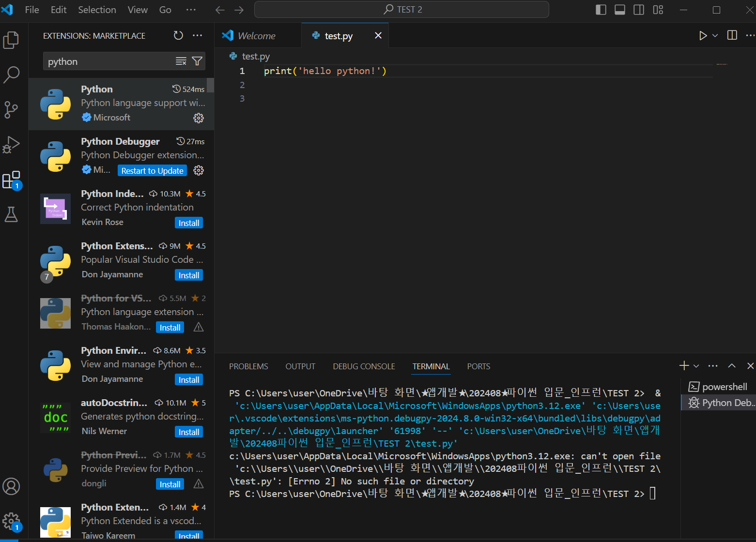Run Python file play button
The image size is (756, 542).
pos(703,35)
